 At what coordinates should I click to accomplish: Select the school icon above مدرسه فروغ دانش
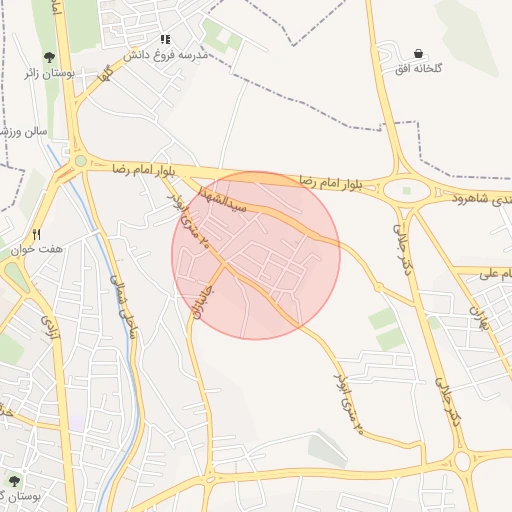[165, 39]
